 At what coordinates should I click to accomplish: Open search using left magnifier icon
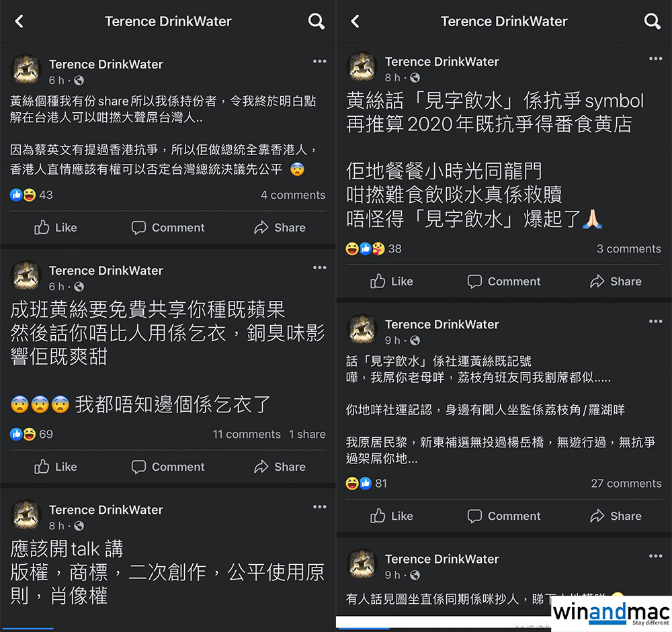click(317, 21)
